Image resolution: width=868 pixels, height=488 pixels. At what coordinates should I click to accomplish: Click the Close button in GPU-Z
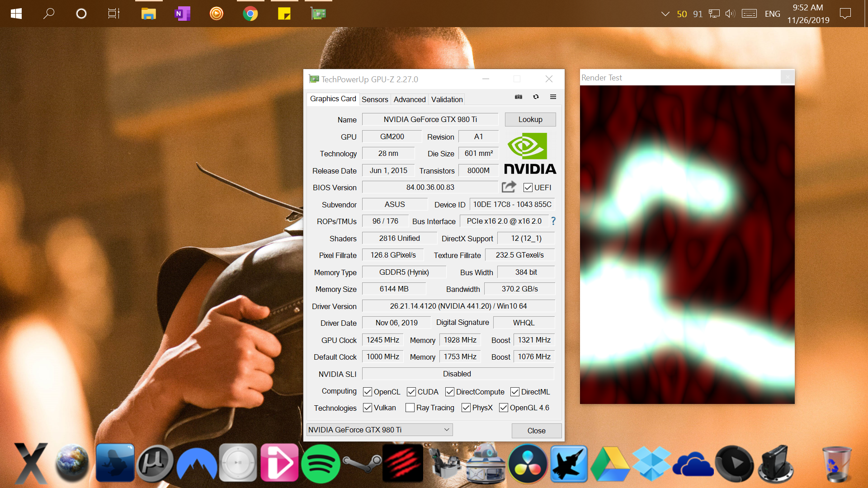point(537,431)
